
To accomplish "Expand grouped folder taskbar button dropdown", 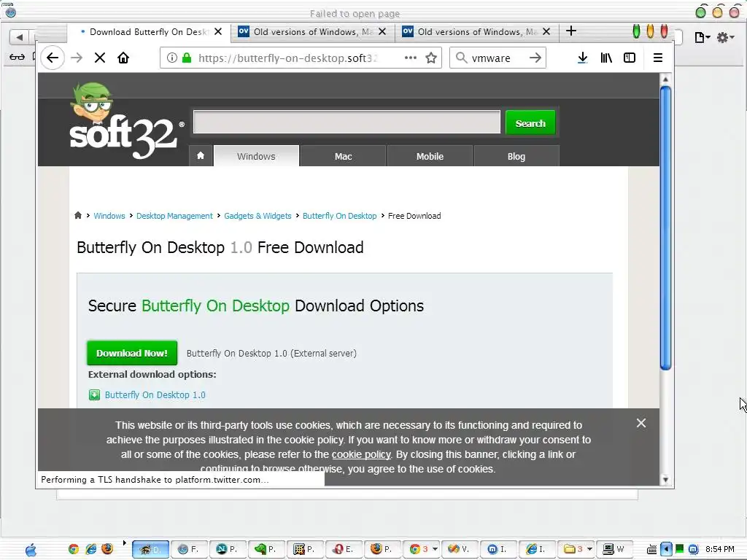I will (x=589, y=549).
